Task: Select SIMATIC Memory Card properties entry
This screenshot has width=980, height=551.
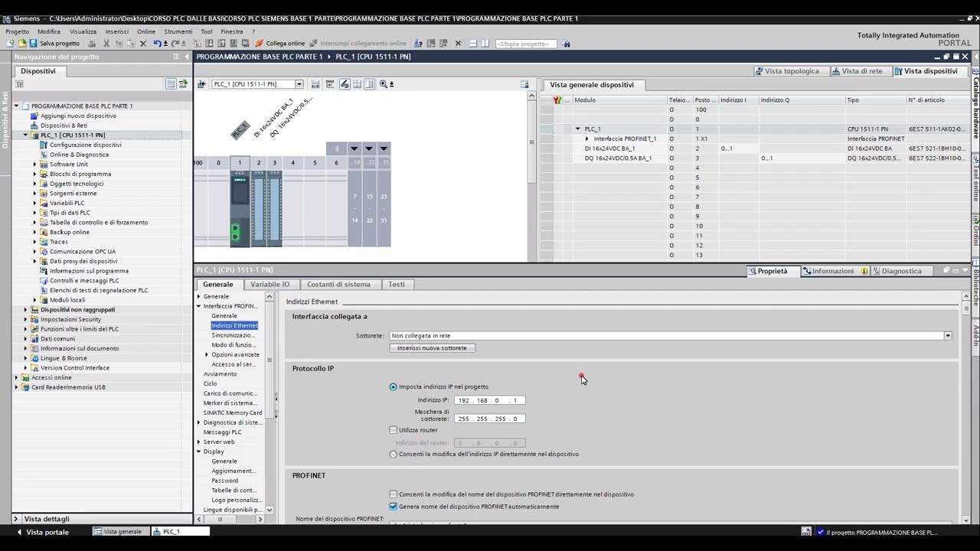Action: pyautogui.click(x=233, y=413)
